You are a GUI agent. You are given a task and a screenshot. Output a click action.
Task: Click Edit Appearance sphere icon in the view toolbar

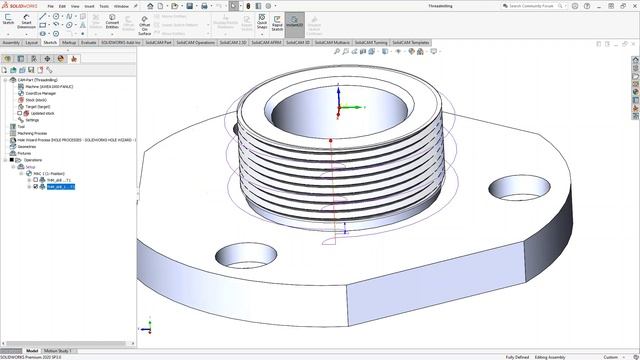(x=411, y=51)
